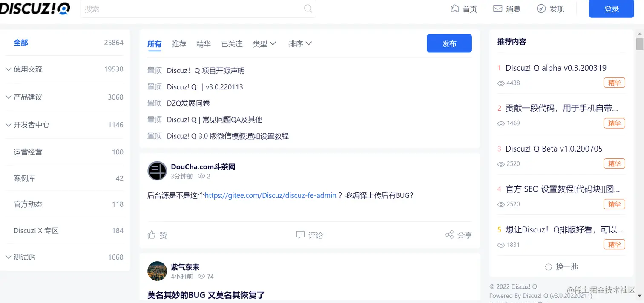This screenshot has width=644, height=303.
Task: Click the page vertical scrollbar thumb
Action: (639, 44)
